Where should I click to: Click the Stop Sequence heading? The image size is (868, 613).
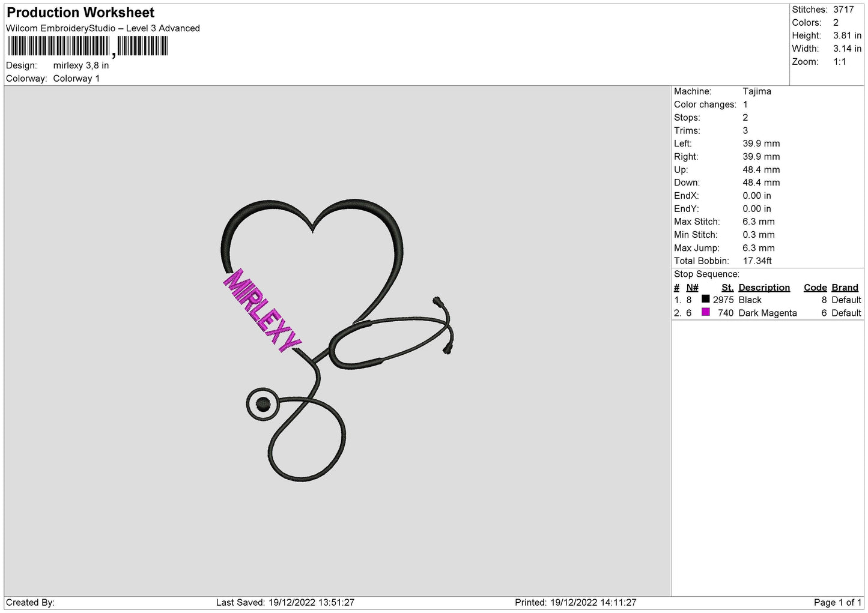[706, 274]
